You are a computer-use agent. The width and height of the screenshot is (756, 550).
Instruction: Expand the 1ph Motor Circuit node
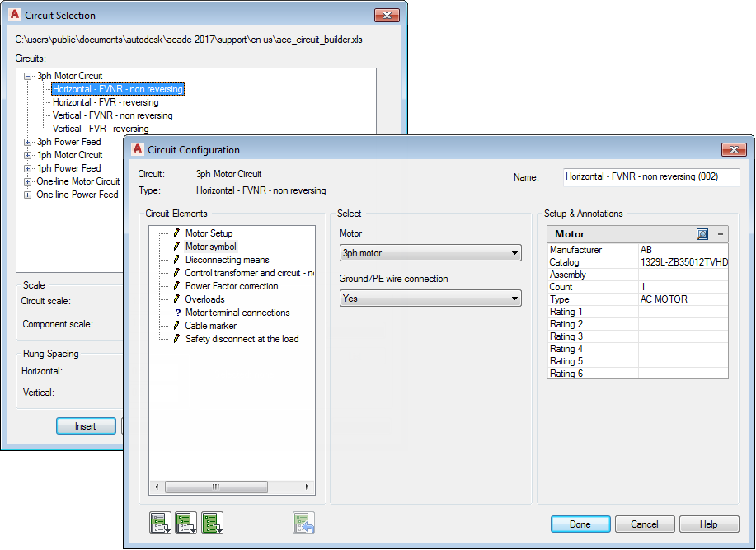point(28,155)
